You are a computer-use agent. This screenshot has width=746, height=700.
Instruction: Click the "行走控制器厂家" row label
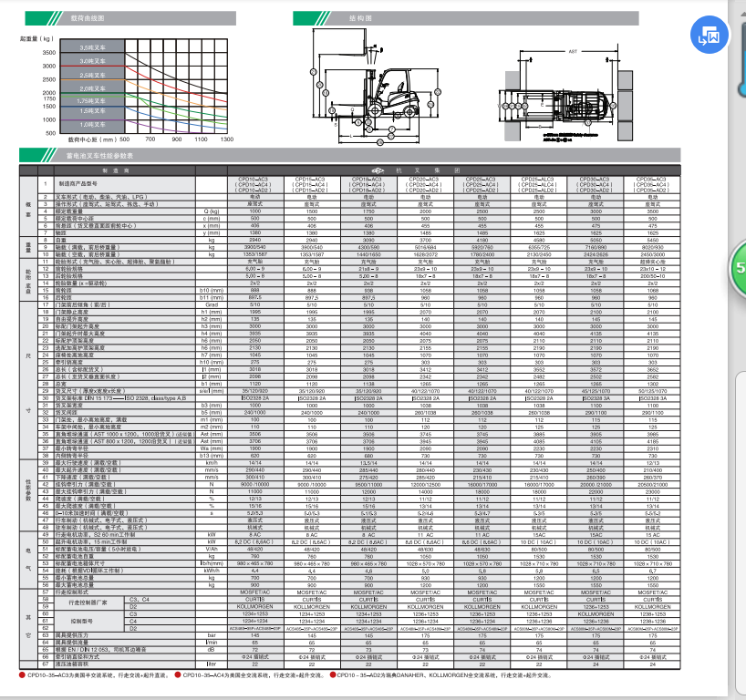tap(88, 602)
